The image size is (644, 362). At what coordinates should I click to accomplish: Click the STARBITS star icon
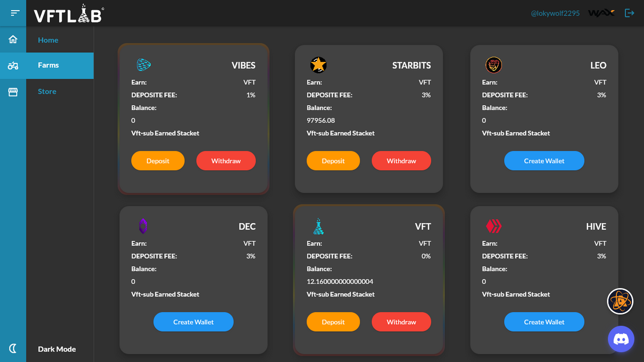pos(318,65)
